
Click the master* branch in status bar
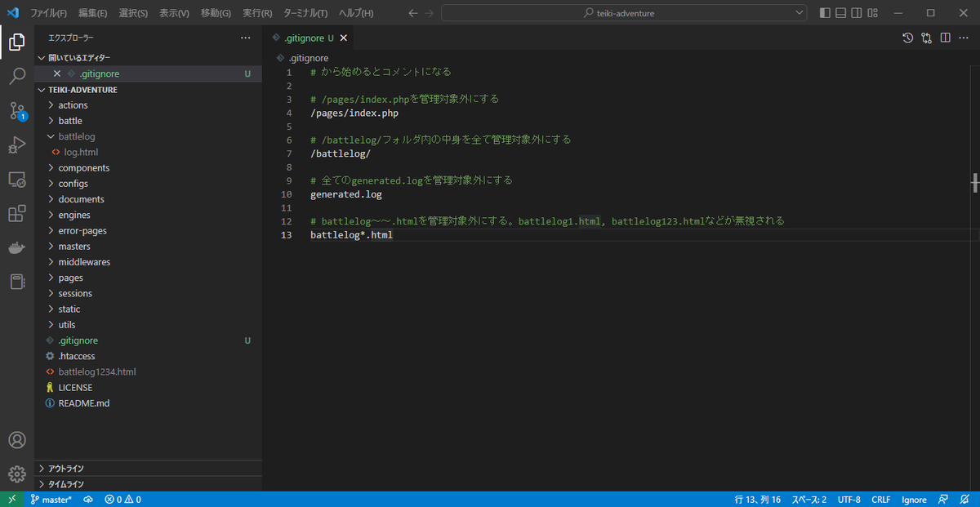click(51, 499)
